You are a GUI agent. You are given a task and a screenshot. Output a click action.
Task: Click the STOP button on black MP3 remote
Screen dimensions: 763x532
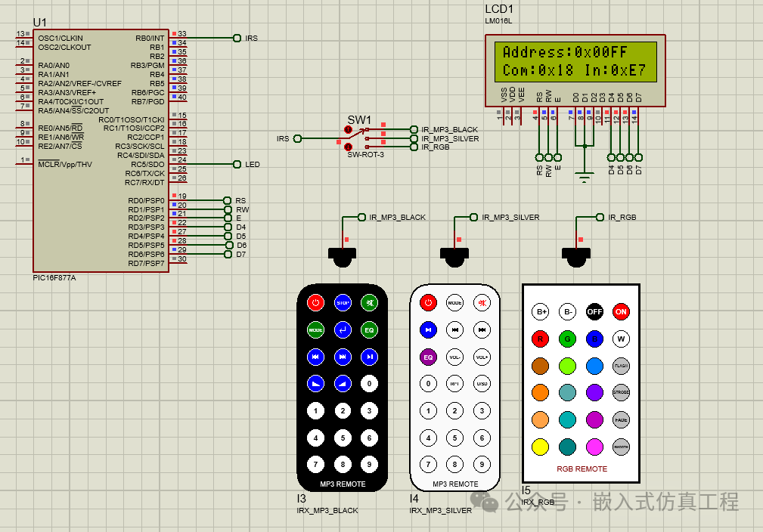point(343,302)
